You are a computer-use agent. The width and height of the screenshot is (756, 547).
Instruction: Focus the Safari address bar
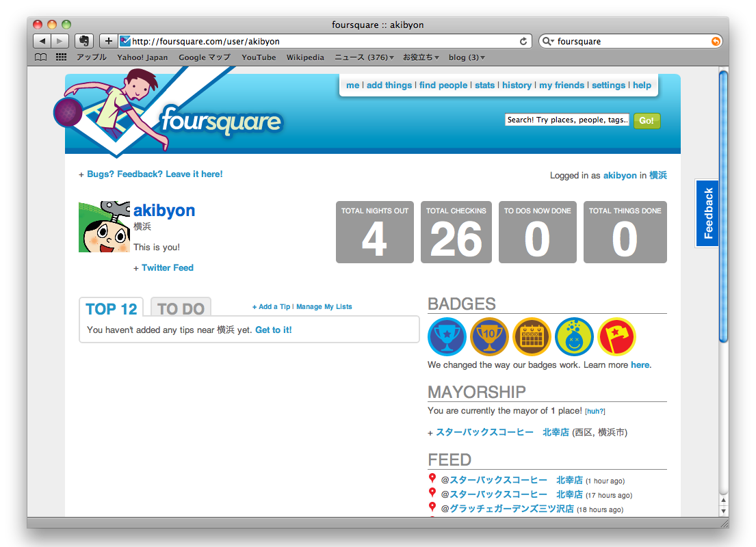[326, 42]
